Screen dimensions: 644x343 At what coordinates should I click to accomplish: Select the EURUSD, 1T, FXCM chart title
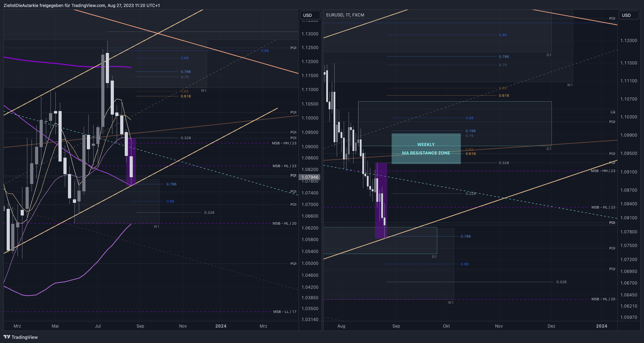(345, 15)
